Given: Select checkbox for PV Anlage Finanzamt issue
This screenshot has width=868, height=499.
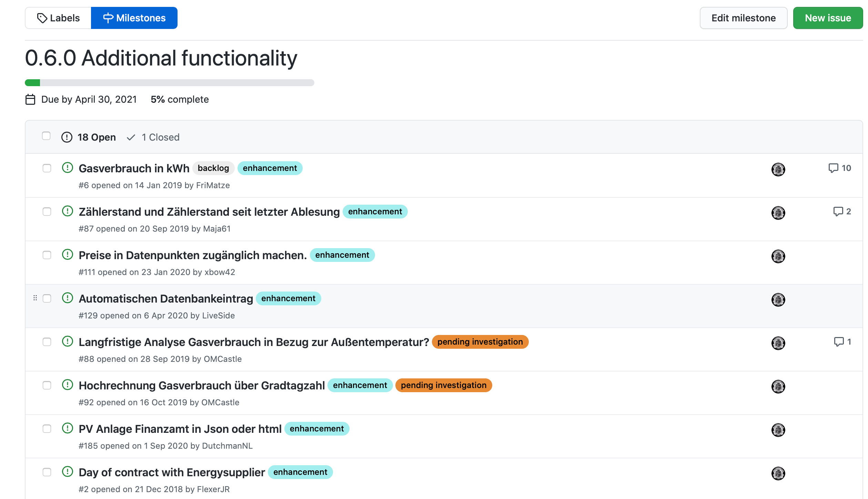Looking at the screenshot, I should (x=47, y=429).
